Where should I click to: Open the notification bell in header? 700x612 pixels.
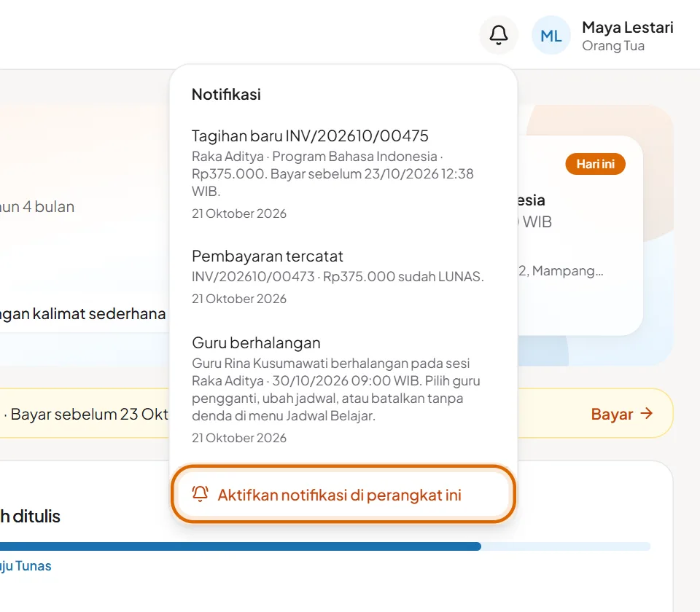[499, 35]
